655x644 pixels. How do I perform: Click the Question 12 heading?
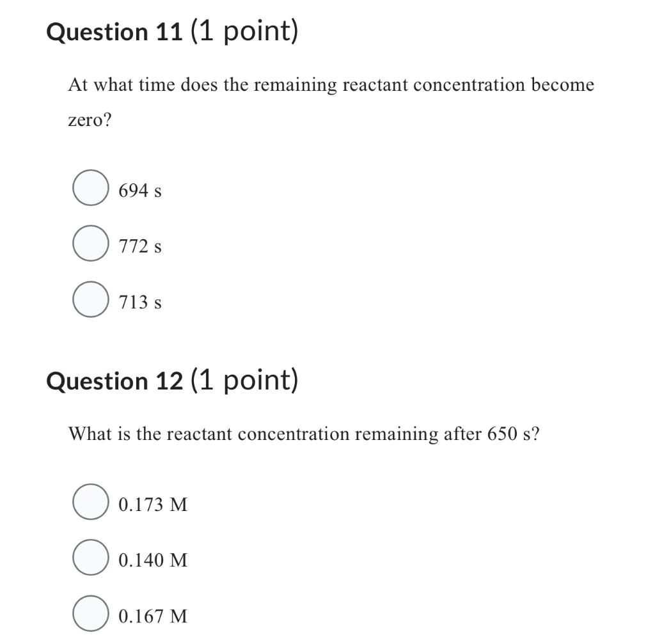point(171,381)
